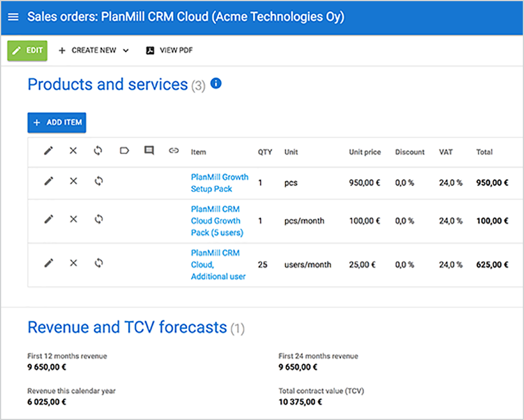Edit the Cloud Growth Pack (5 users) row
524x420 pixels.
pos(49,219)
